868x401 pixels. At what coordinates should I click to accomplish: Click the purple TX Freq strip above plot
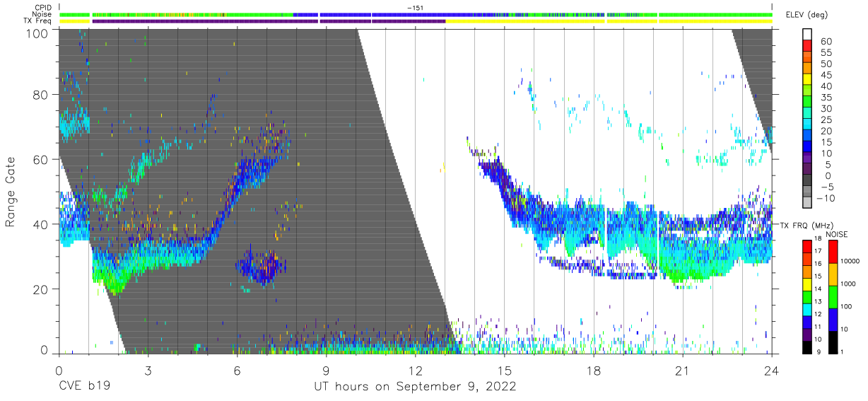(x=269, y=21)
